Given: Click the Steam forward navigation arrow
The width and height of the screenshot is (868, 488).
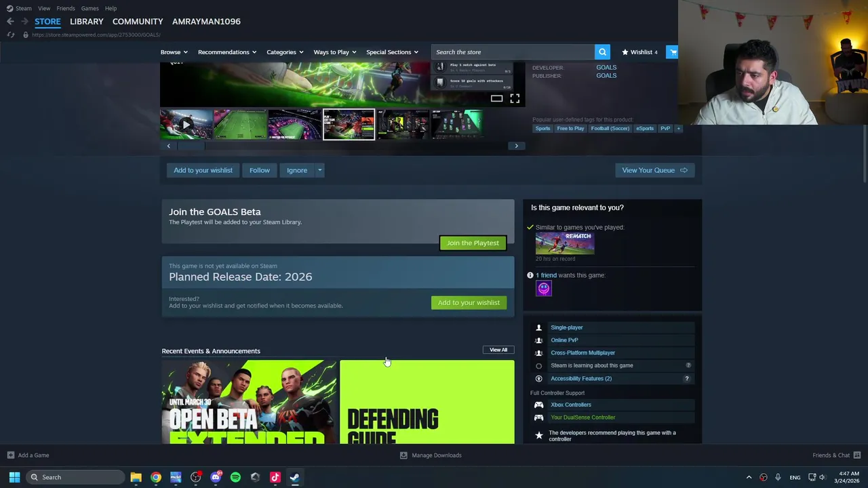Looking at the screenshot, I should click(24, 22).
